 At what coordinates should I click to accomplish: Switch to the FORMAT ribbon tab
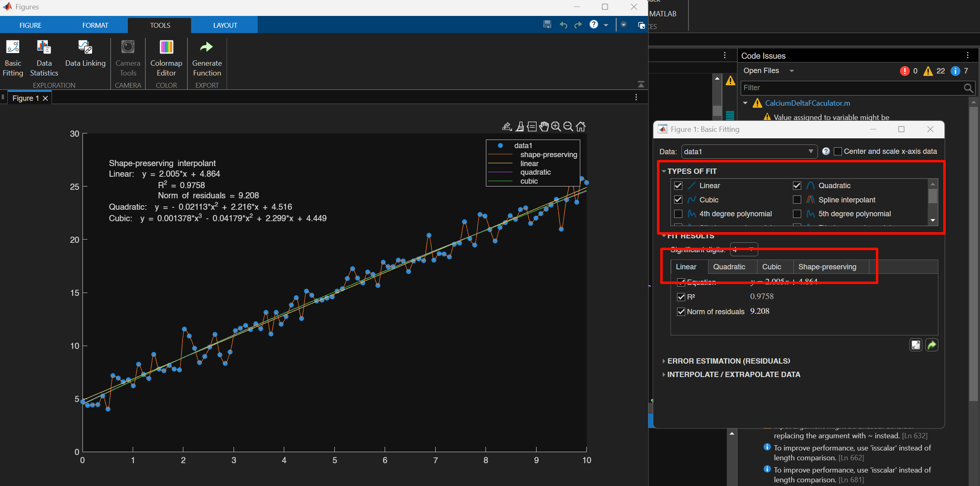(x=95, y=25)
